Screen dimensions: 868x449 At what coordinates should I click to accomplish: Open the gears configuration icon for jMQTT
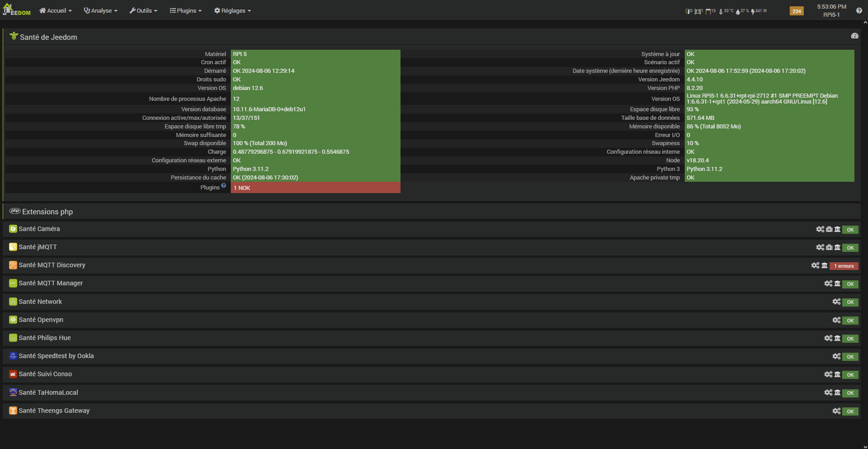click(820, 247)
